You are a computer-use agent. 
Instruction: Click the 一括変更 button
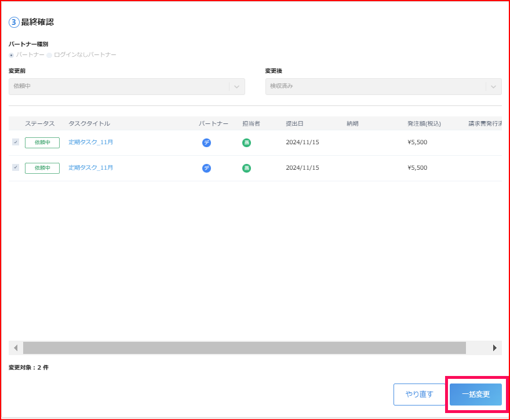[x=476, y=395]
